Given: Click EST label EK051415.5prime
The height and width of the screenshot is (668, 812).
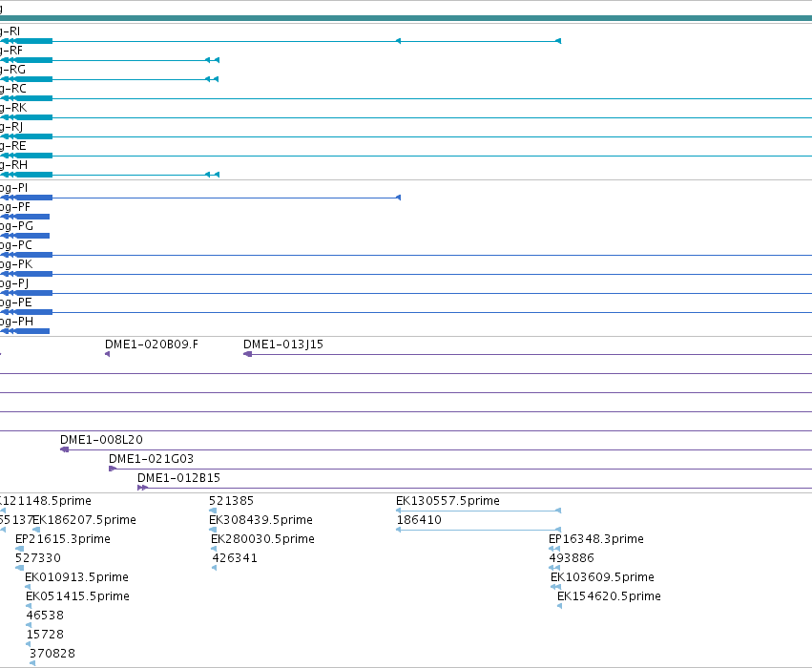Looking at the screenshot, I should 77,596.
